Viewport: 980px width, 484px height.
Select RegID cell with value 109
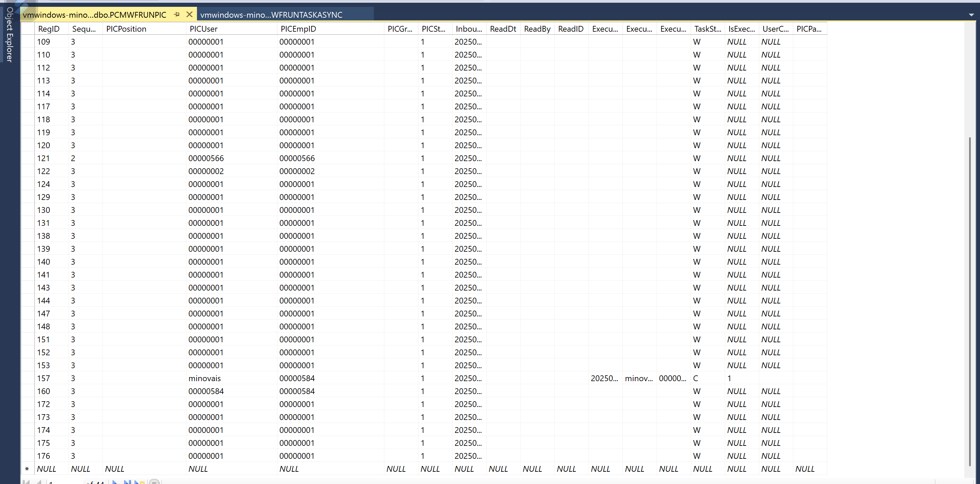[x=51, y=42]
